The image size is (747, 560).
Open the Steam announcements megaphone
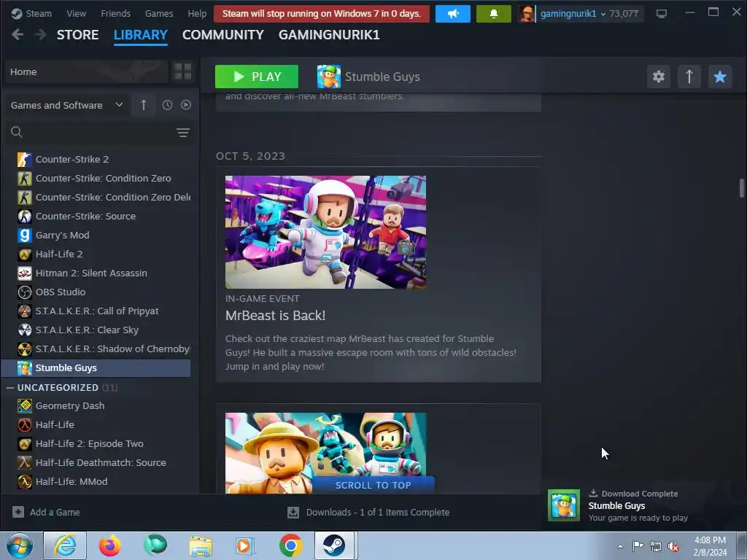(452, 14)
